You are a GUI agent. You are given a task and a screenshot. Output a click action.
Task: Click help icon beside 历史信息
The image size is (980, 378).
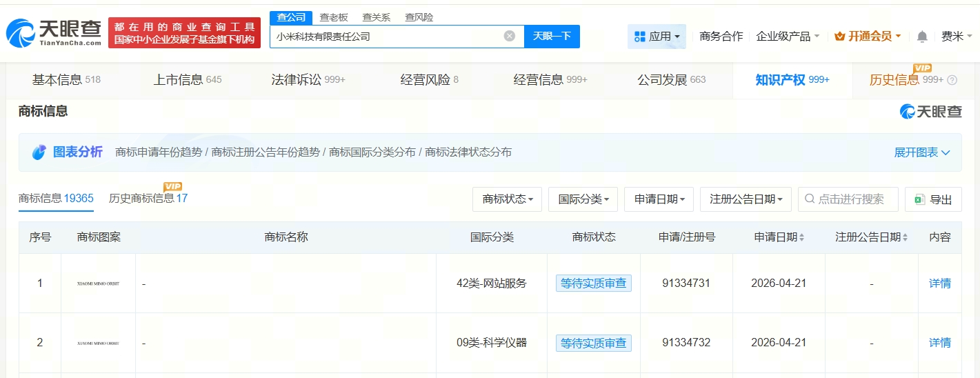coord(952,80)
